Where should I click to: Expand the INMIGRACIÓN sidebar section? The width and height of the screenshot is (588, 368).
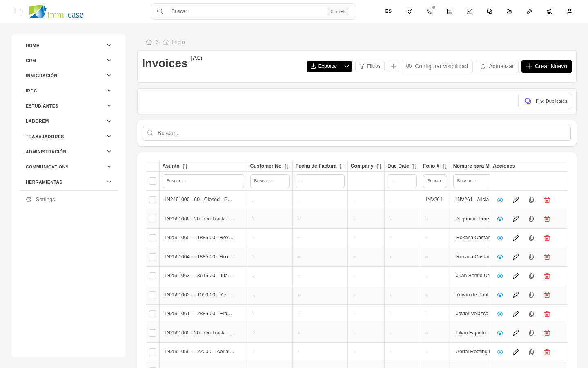(69, 76)
